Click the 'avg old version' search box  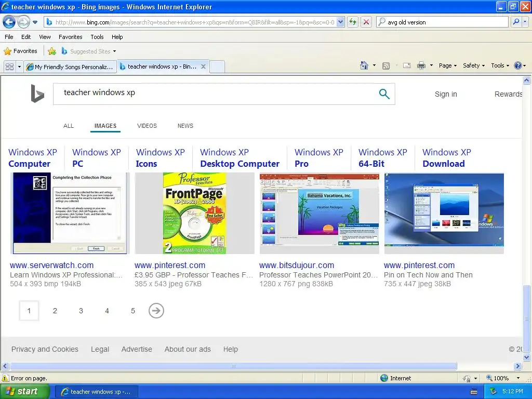pyautogui.click(x=442, y=22)
